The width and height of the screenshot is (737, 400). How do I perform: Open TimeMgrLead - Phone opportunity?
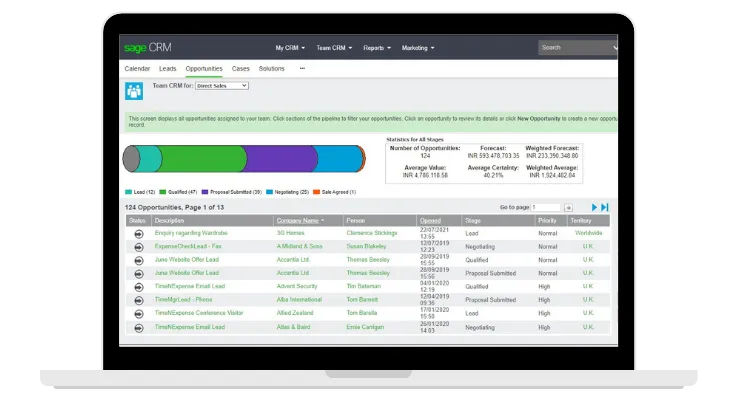pos(183,300)
